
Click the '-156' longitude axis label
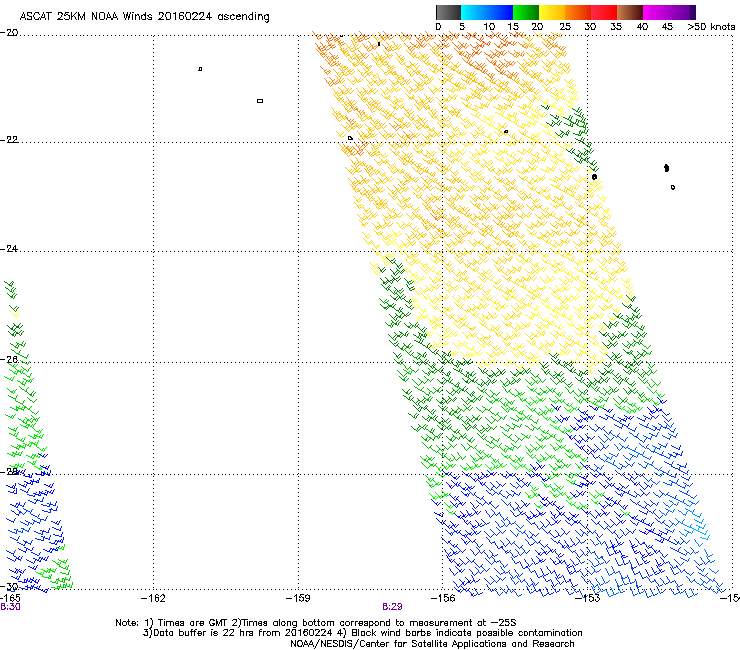(x=443, y=599)
